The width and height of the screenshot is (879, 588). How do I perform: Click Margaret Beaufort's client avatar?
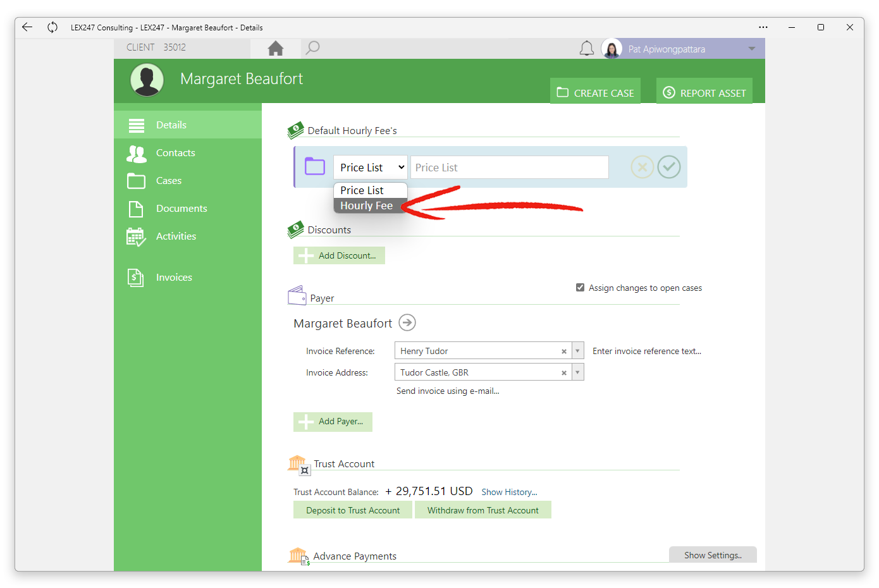[x=147, y=80]
